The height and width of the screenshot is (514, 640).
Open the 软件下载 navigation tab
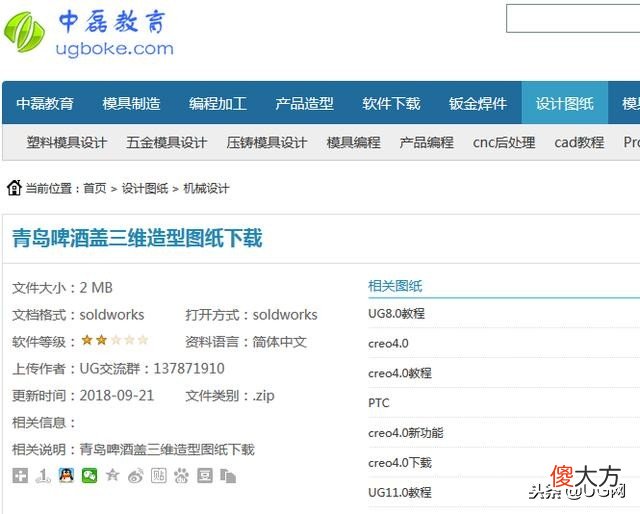391,104
